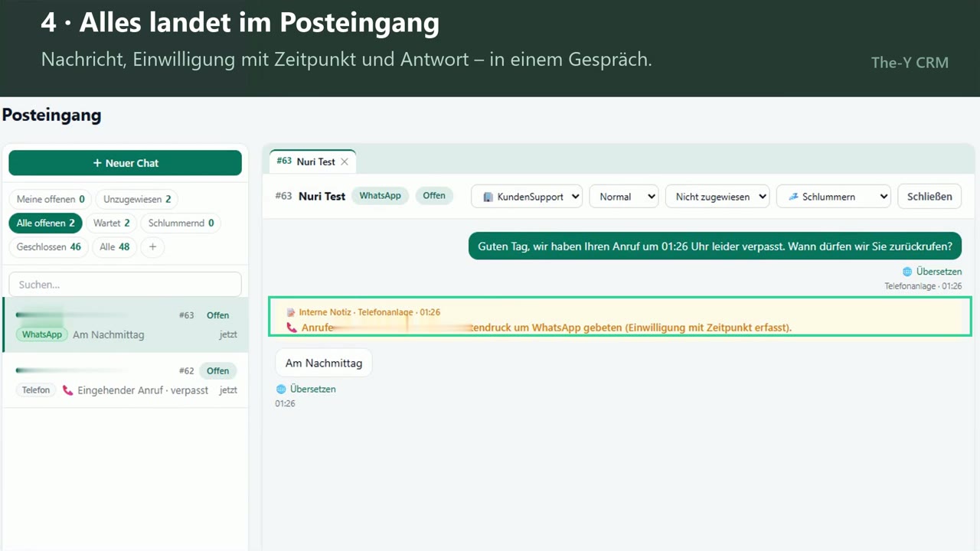
Task: Start a new chat with Neuer Chat
Action: [x=125, y=163]
